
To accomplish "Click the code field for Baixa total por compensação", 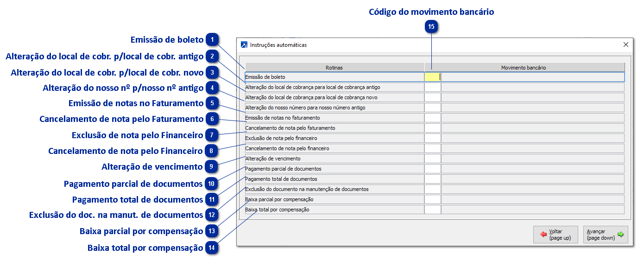I will pyautogui.click(x=433, y=210).
